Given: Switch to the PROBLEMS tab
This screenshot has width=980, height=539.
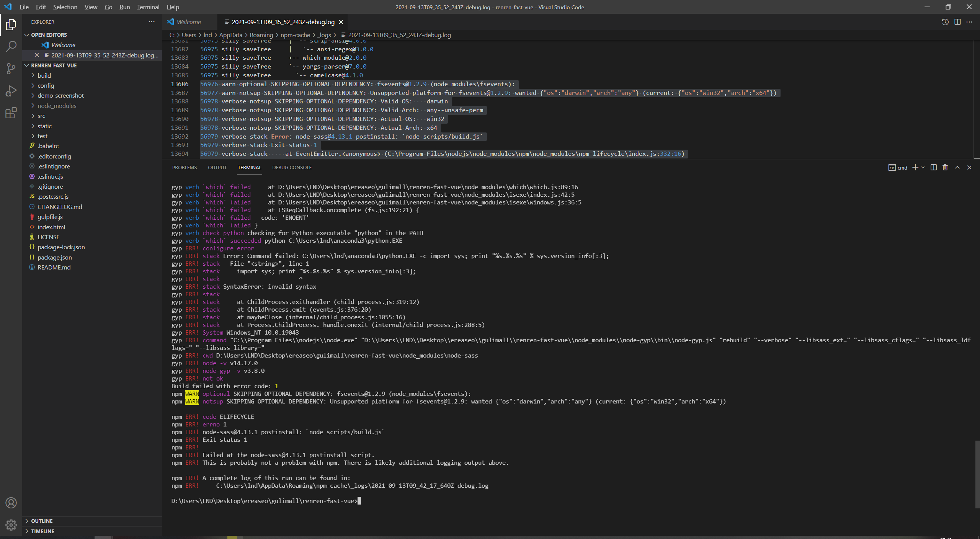Looking at the screenshot, I should [x=185, y=168].
